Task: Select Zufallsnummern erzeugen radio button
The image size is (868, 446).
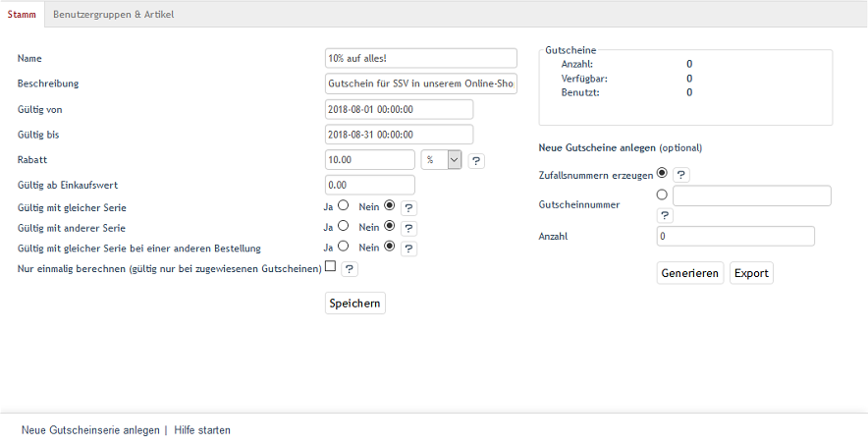Action: [662, 173]
